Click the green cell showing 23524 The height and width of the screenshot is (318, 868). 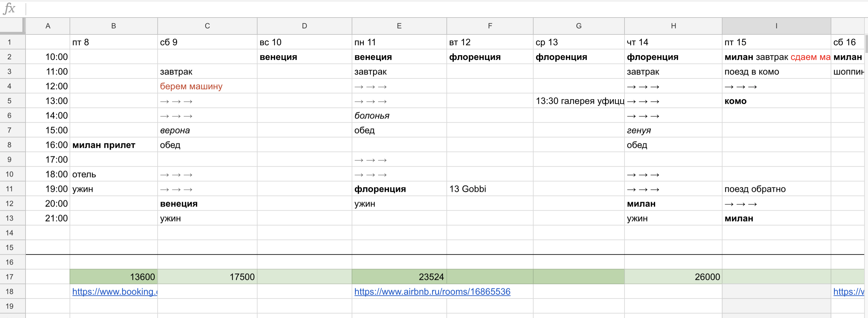tap(399, 277)
